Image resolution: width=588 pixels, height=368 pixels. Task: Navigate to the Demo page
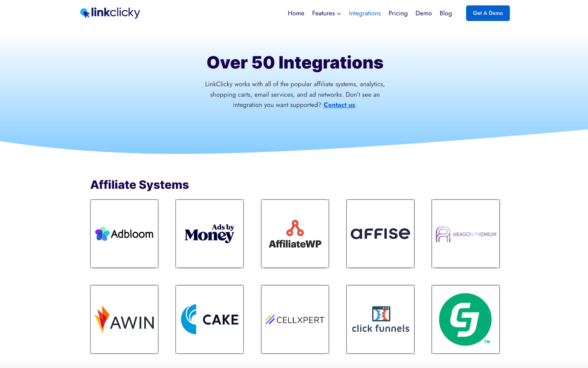(x=423, y=13)
